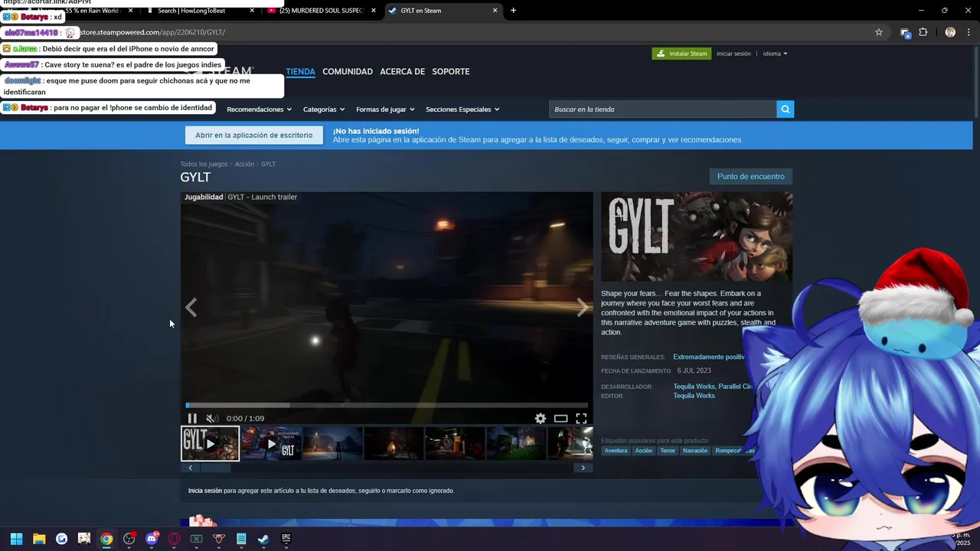Click iniciar sesión link in header
The height and width of the screenshot is (551, 980).
[733, 54]
